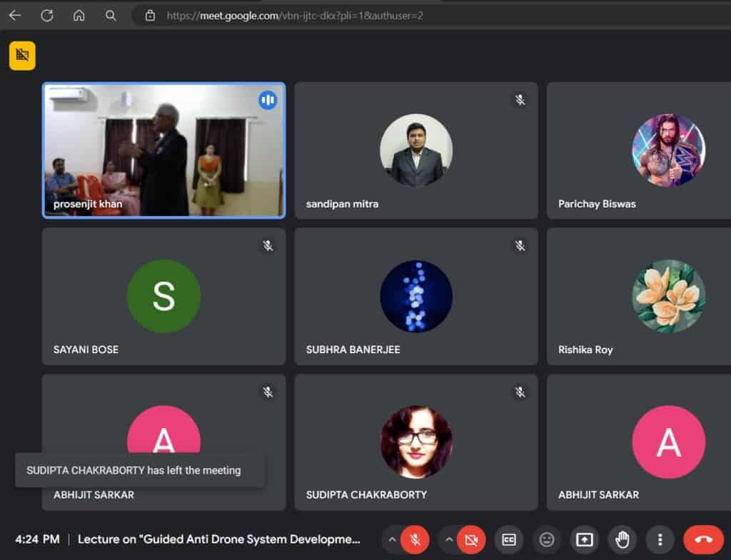
Task: Click muted mic icon on SUBHRA BANERJEE tile
Action: point(520,245)
